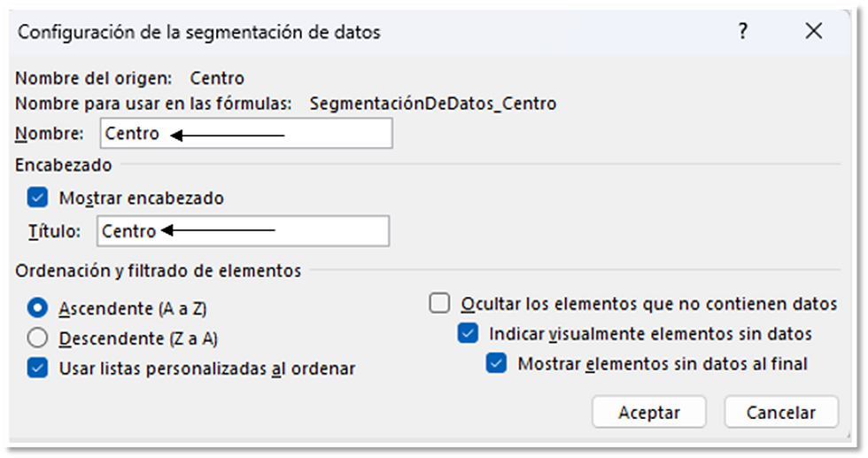The width and height of the screenshot is (868, 458).
Task: Click the Encabezado section heading
Action: [x=63, y=165]
